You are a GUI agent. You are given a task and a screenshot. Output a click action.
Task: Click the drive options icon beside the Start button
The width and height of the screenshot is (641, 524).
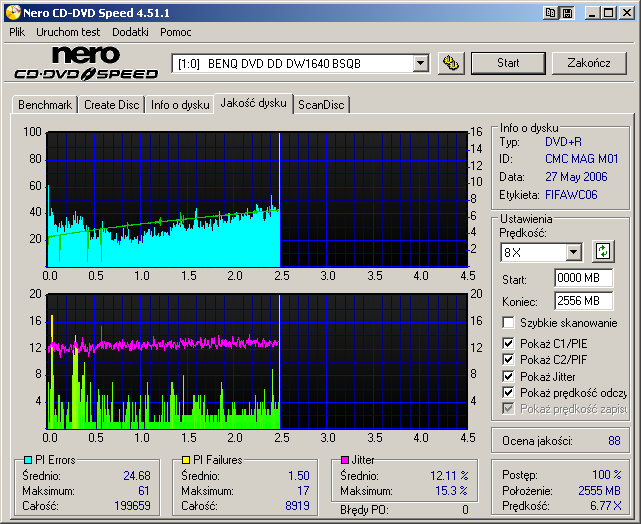click(451, 63)
